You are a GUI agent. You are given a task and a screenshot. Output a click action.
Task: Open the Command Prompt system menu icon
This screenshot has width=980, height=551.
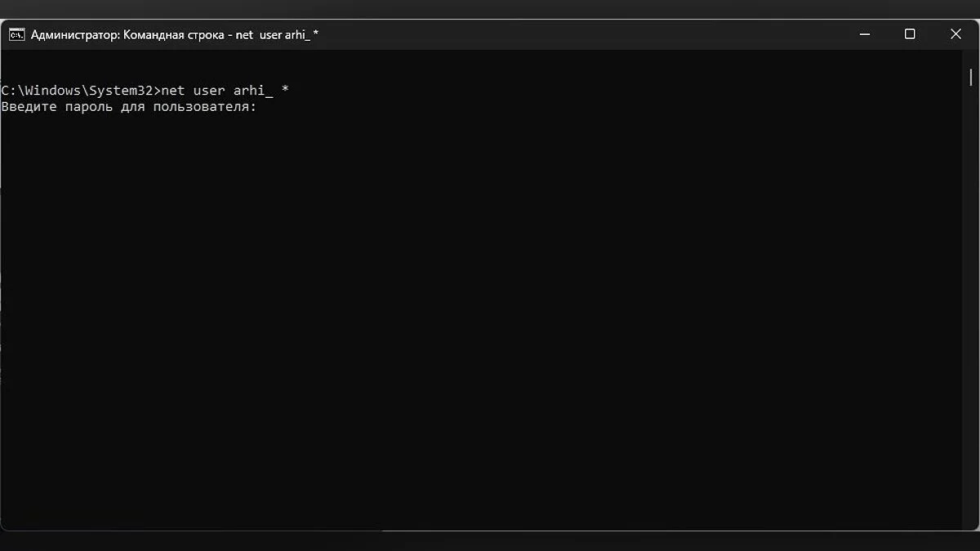(x=16, y=34)
